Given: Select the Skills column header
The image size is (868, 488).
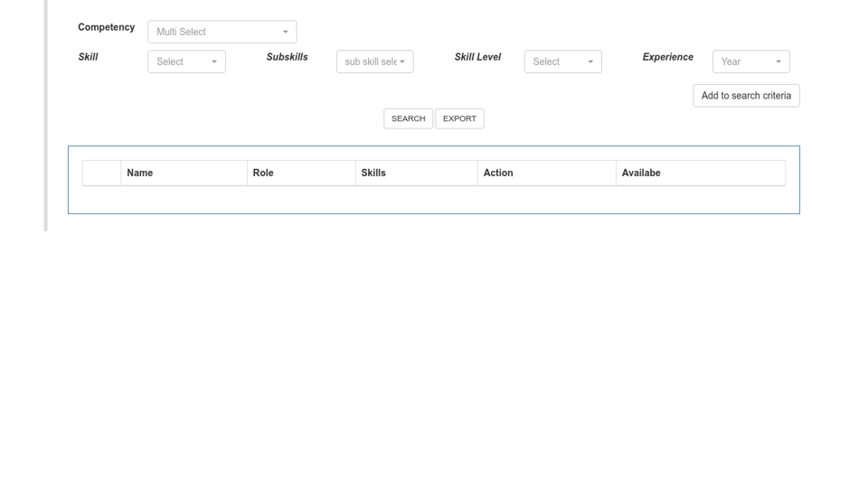Looking at the screenshot, I should [373, 173].
